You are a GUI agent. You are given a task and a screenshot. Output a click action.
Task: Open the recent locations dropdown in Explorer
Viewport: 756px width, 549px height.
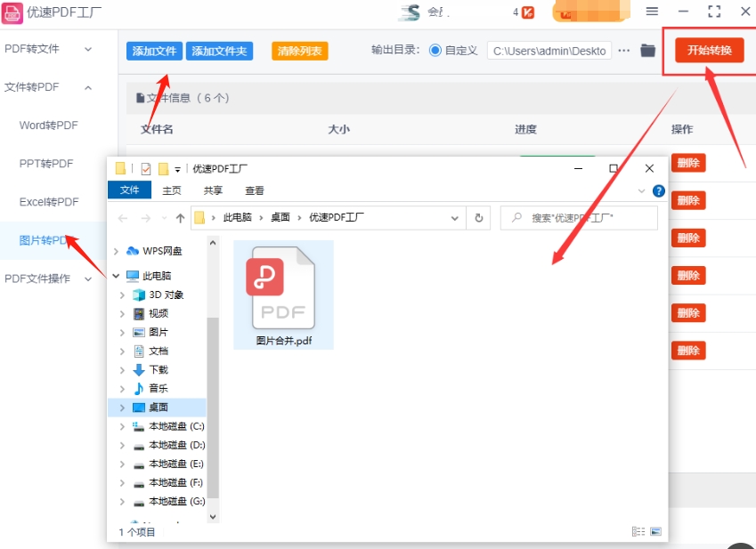165,218
